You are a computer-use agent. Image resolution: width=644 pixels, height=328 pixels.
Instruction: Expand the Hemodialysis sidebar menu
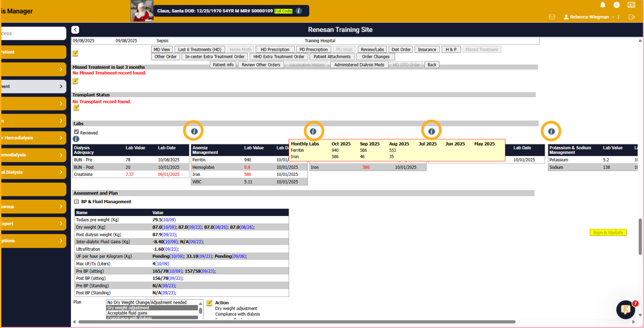tap(34, 138)
